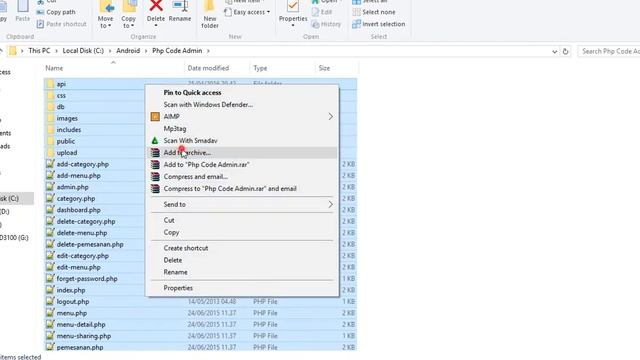640x360 pixels.
Task: Click the admin.php file icon
Action: point(50,187)
